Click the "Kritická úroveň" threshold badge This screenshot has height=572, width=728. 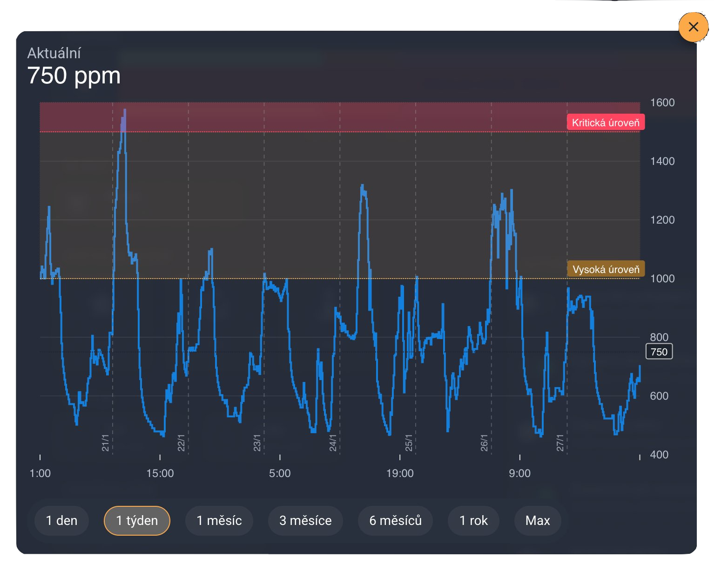[x=605, y=122]
